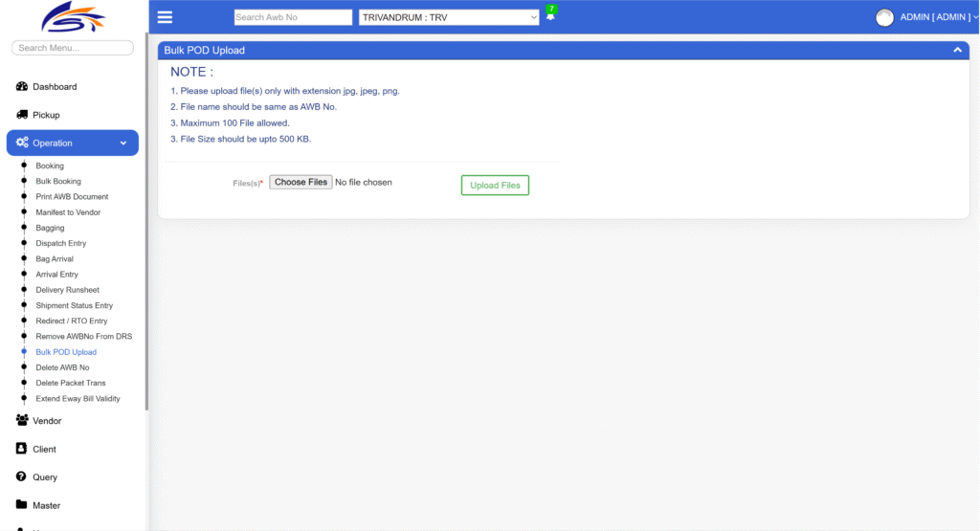The height and width of the screenshot is (531, 980).
Task: Collapse the Bulk POD Upload panel
Action: click(x=957, y=50)
